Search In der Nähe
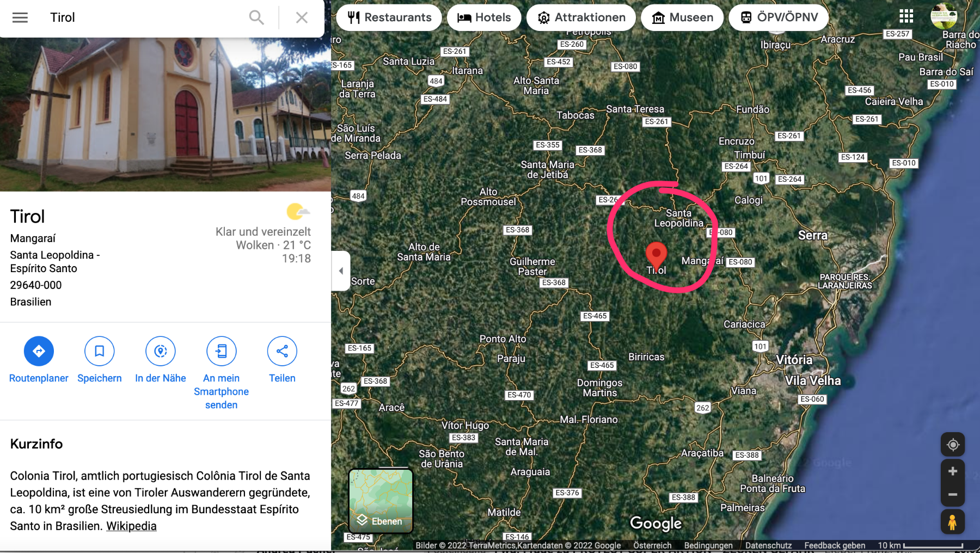980x553 pixels. 161,351
